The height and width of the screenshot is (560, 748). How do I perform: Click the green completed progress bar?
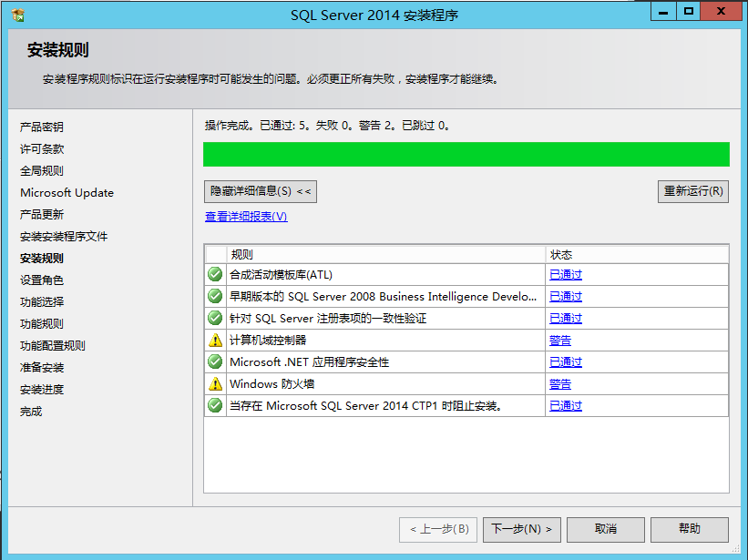coord(466,155)
